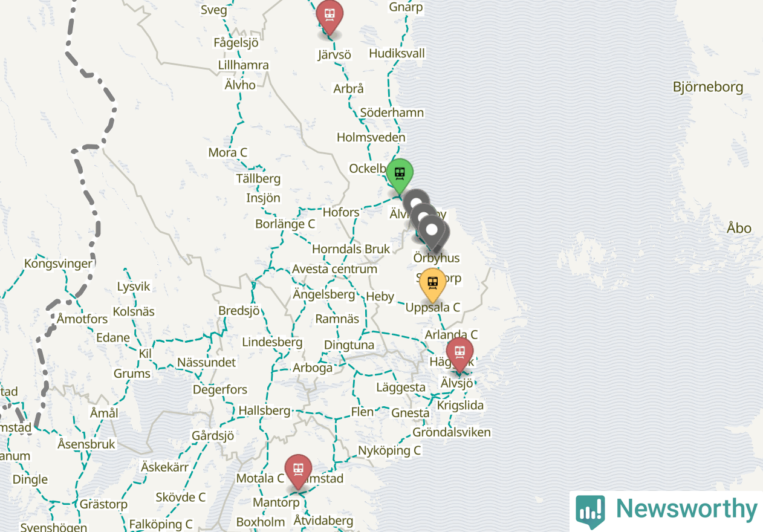Click the Uppsala C station label

pyautogui.click(x=433, y=307)
